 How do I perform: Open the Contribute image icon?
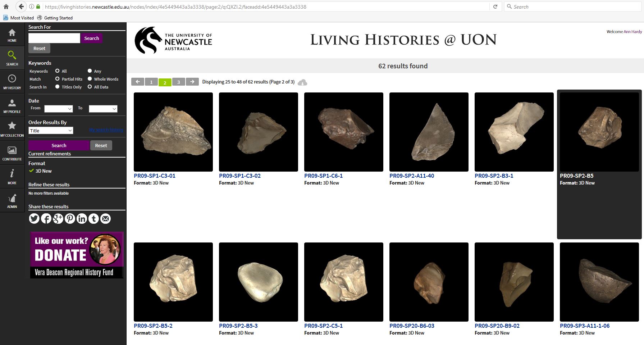pos(12,153)
